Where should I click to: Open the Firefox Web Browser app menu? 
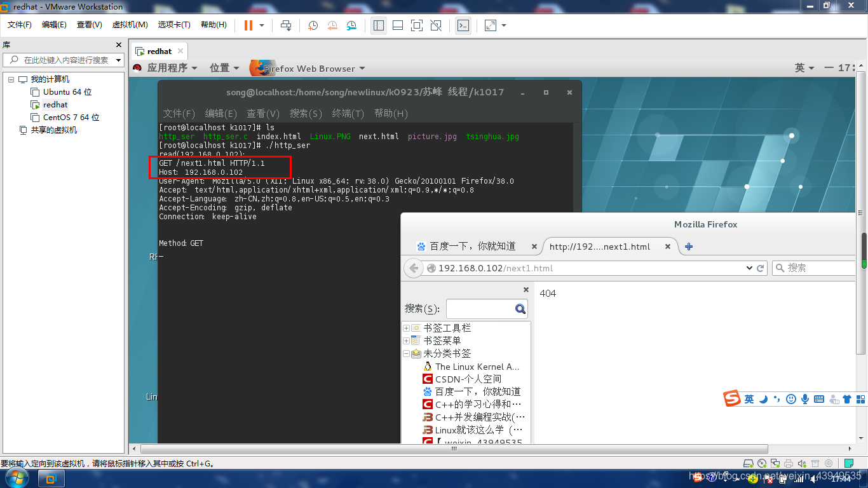click(308, 68)
